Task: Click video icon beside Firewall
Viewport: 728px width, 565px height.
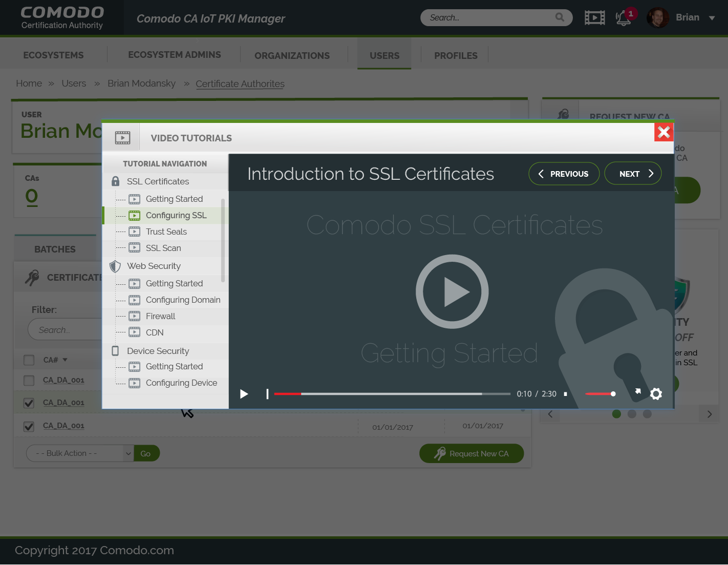Action: (x=134, y=316)
